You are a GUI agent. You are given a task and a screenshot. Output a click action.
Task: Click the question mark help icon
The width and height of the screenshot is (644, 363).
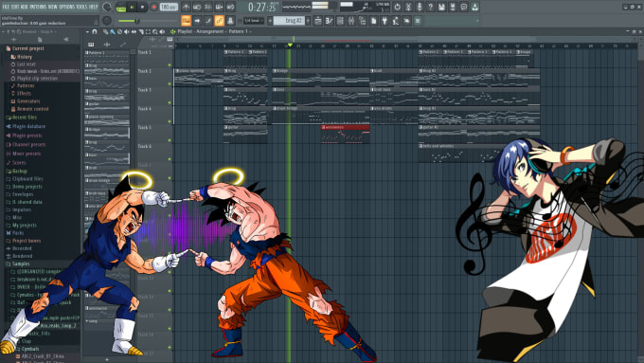430,7
